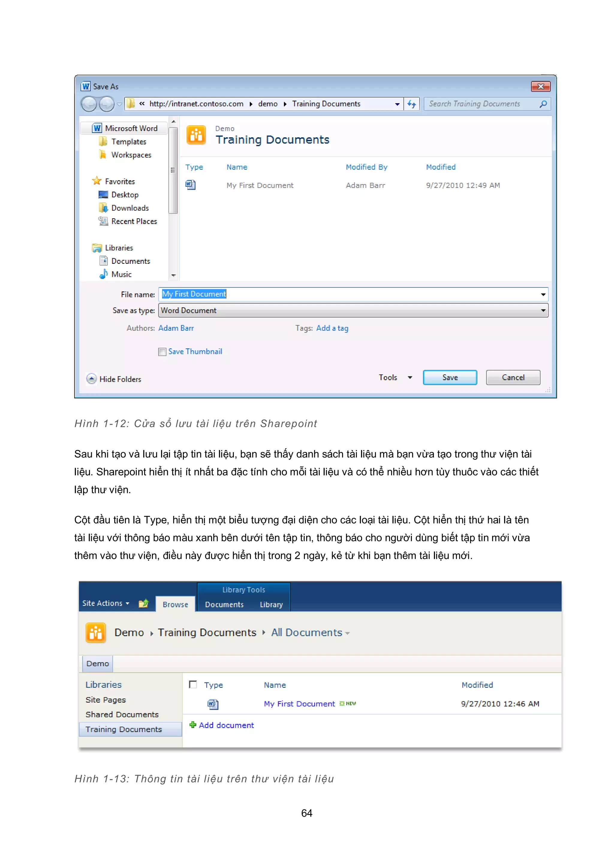Screen dimensions: 614x868
Task: Open the Documents ribbon tab
Action: tap(224, 604)
